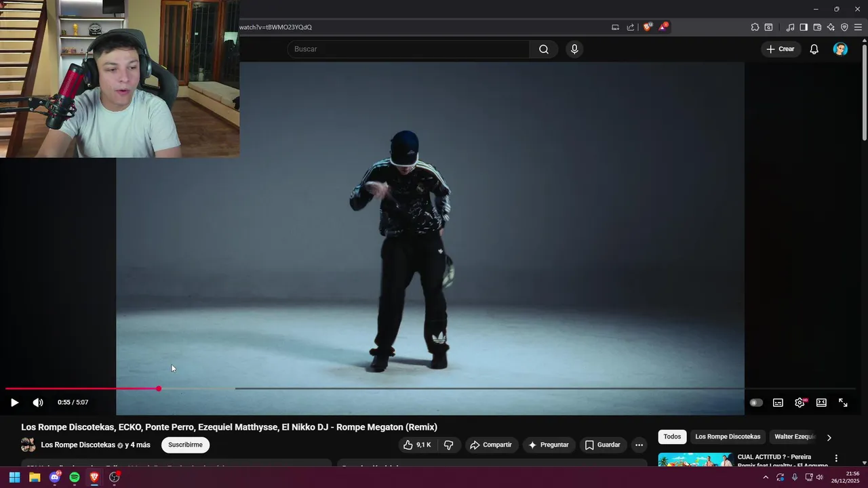Screen dimensions: 868x488
Task: Open the clock showing 21:56
Action: [x=846, y=477]
